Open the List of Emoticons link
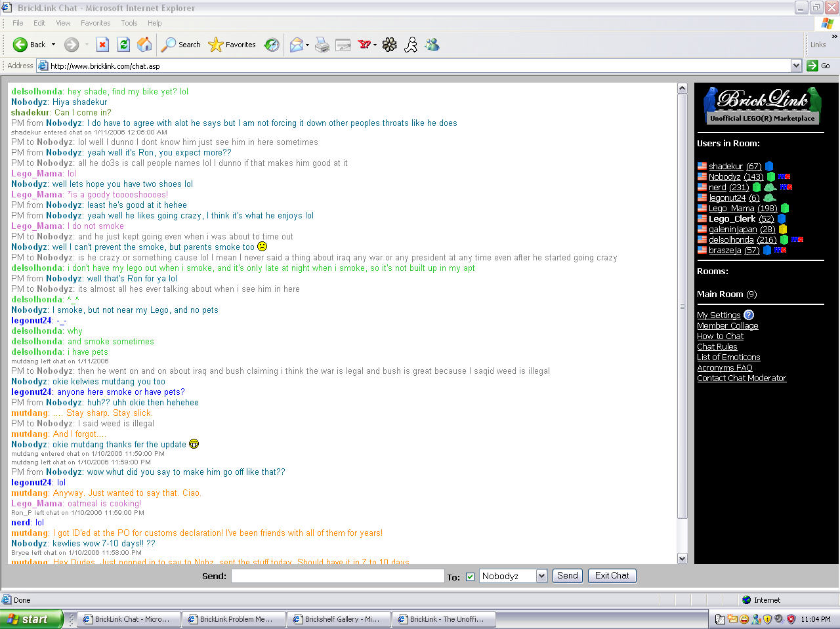 (x=728, y=357)
